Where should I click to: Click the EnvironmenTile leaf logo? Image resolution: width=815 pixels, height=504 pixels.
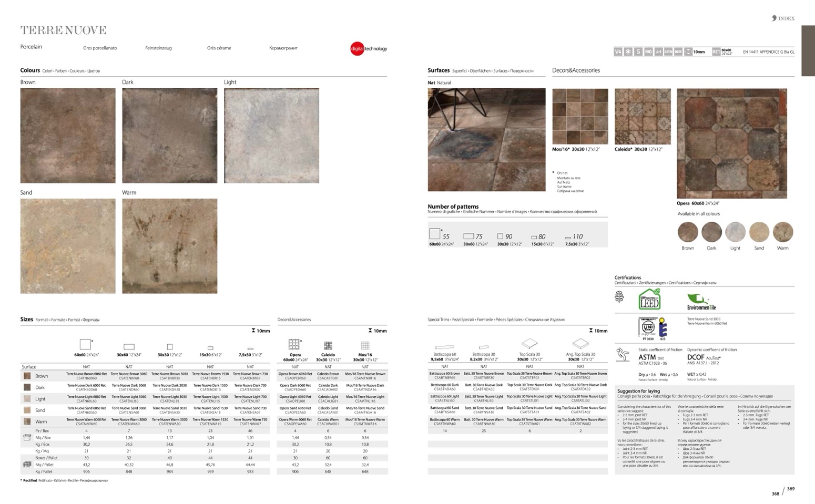[x=701, y=301]
